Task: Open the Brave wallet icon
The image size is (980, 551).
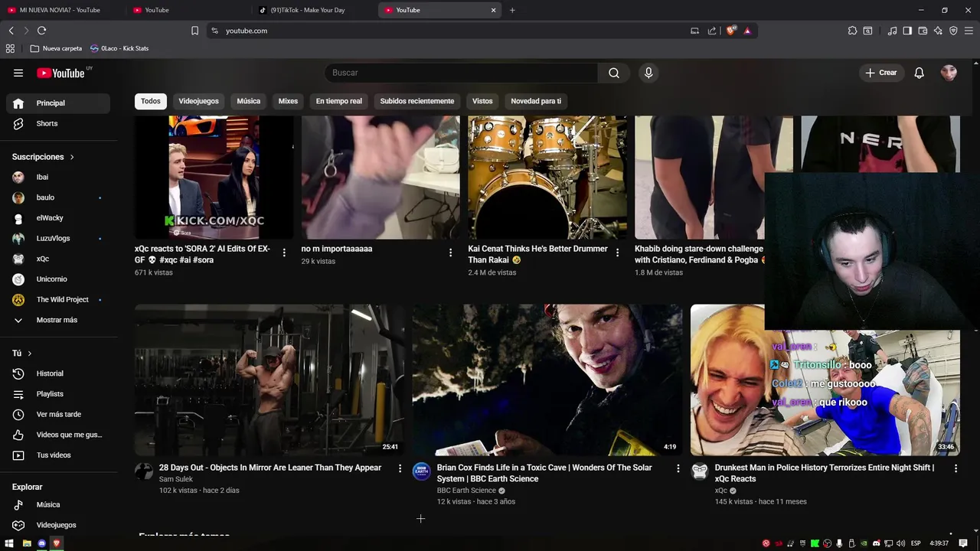Action: (x=923, y=31)
